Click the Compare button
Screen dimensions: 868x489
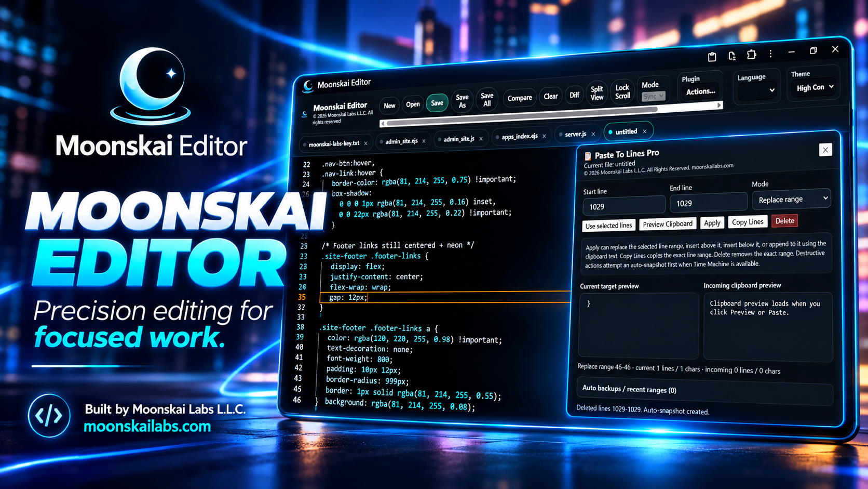pyautogui.click(x=520, y=98)
